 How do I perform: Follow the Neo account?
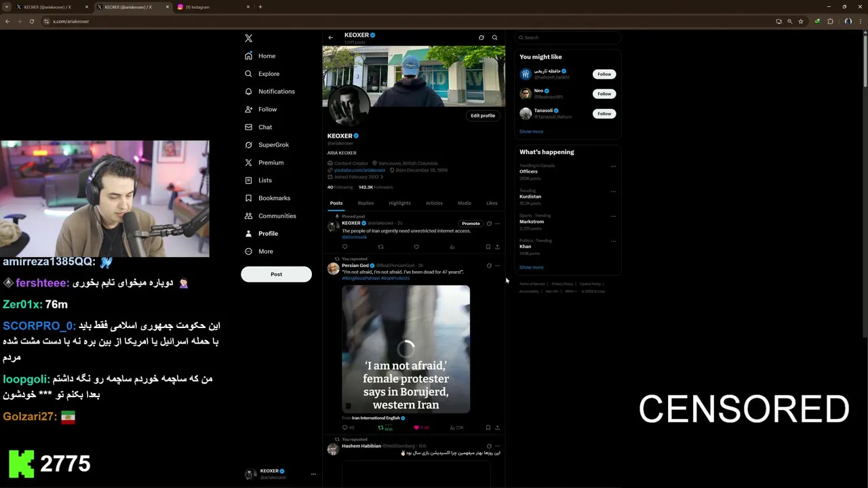tap(604, 94)
